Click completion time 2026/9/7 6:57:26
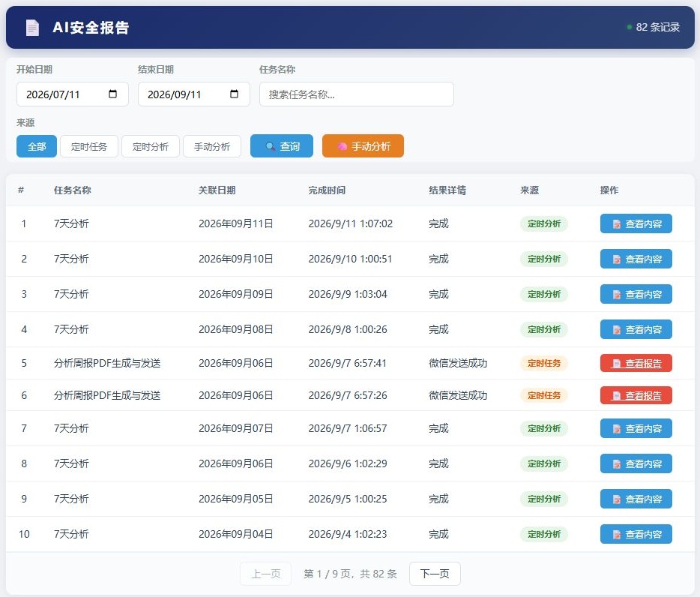 [348, 395]
